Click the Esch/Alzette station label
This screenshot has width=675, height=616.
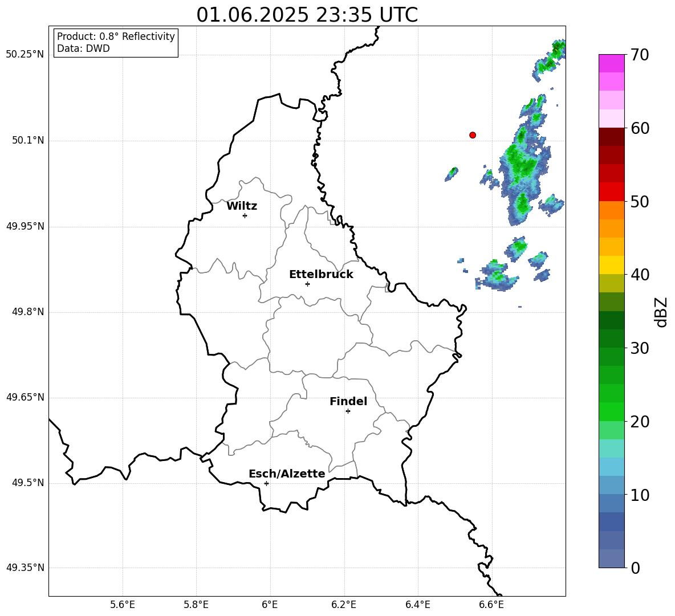287,474
